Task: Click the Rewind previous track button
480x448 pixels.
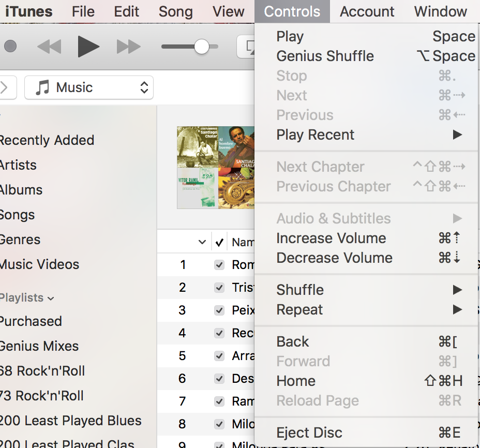Action: [49, 47]
